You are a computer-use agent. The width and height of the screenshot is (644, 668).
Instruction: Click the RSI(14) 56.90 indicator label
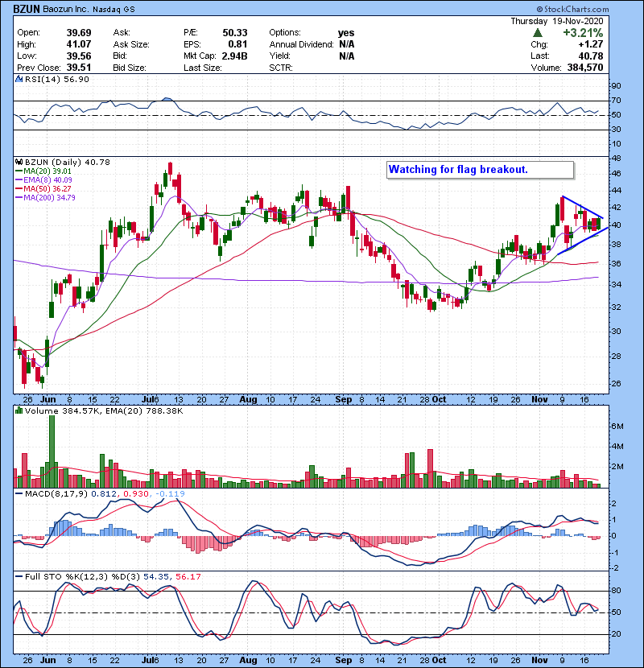coord(57,79)
